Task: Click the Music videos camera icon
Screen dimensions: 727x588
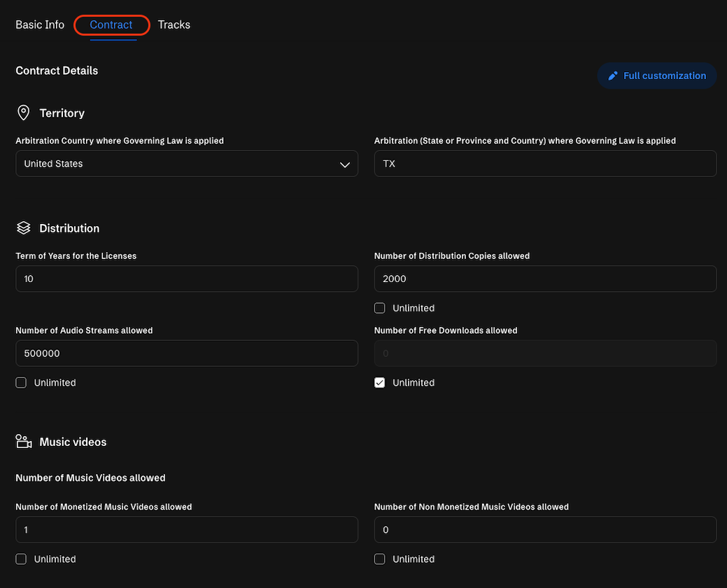Action: [24, 442]
